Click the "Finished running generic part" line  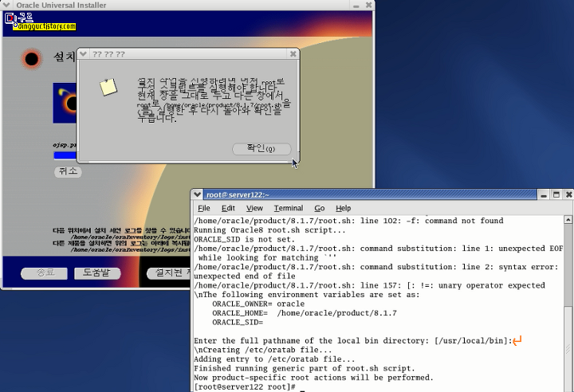point(305,368)
